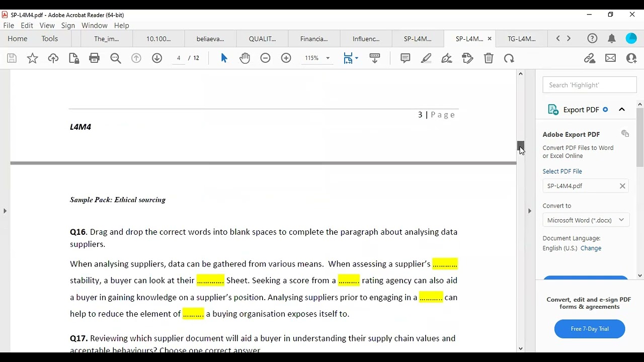Open the Help menu
Screen dimensions: 644x362
122,25
